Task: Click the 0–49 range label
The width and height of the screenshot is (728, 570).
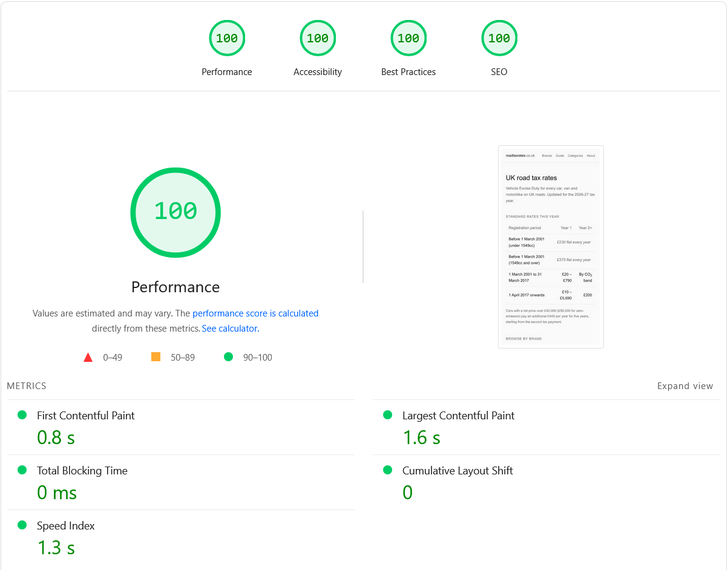Action: click(113, 358)
